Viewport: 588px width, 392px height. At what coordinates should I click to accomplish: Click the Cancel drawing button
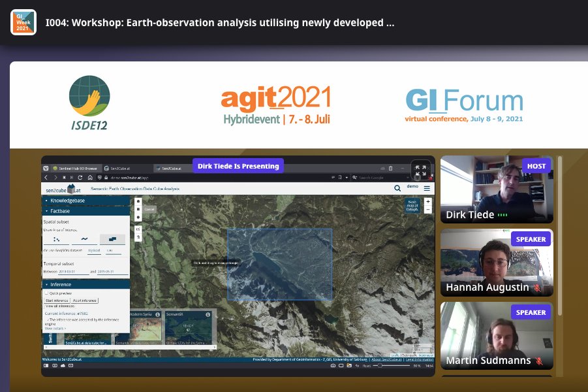click(149, 209)
